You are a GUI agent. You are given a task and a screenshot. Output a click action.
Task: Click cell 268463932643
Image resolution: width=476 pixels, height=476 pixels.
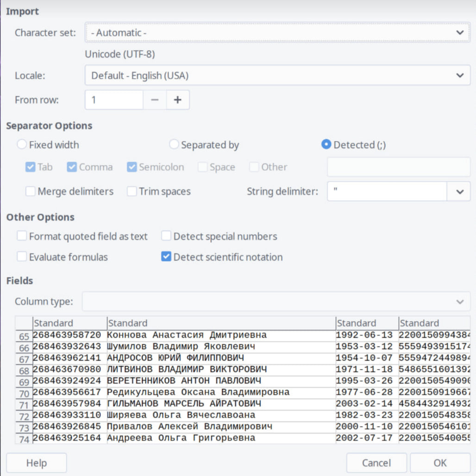coord(70,347)
